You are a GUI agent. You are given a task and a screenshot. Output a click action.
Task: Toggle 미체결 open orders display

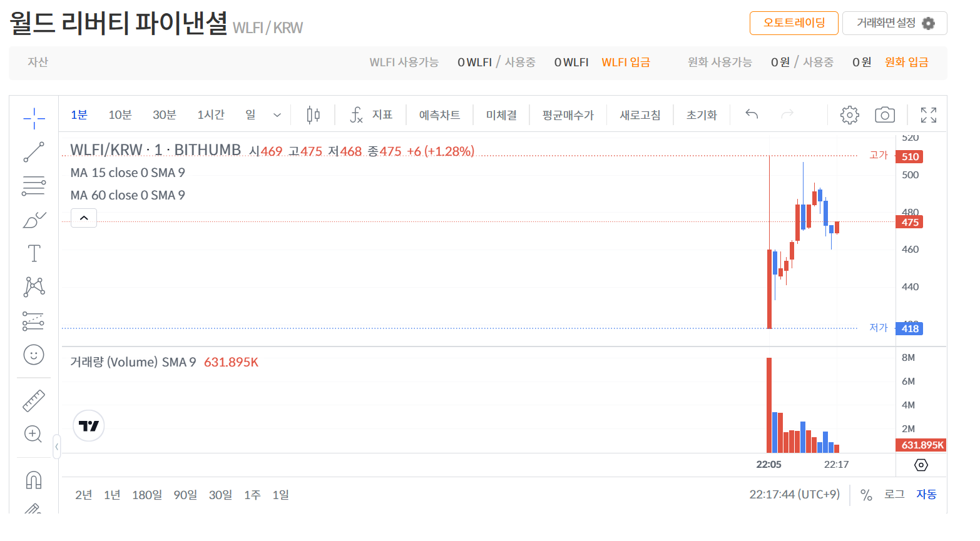tap(501, 115)
